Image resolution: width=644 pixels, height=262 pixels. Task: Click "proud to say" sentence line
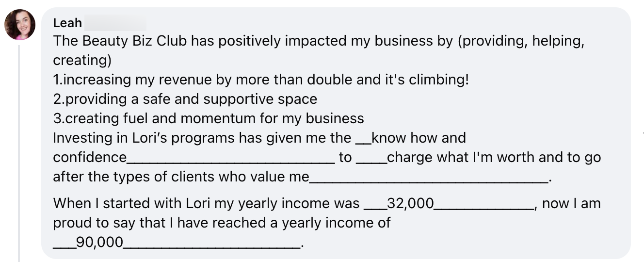pos(221,223)
